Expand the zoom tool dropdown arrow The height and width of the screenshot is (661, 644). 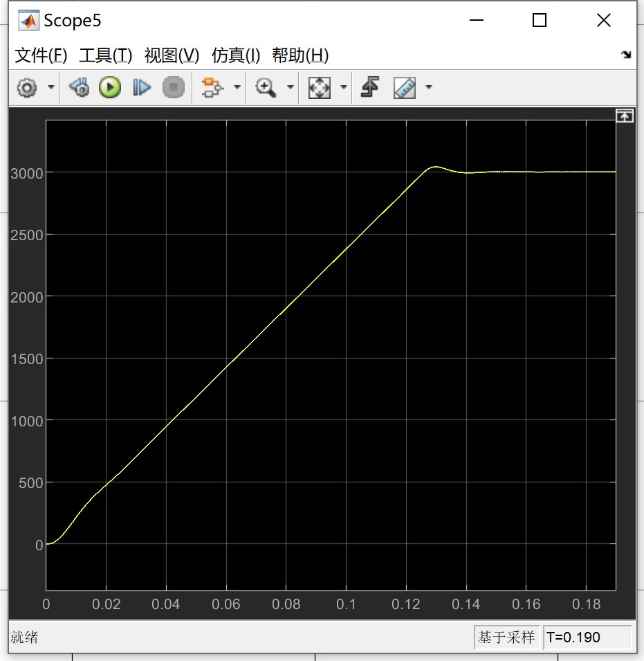point(291,88)
